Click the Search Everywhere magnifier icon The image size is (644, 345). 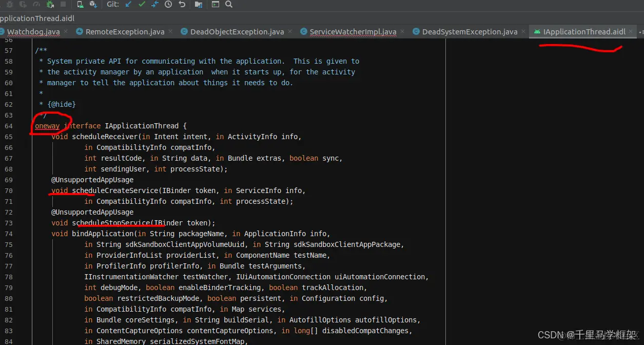229,4
